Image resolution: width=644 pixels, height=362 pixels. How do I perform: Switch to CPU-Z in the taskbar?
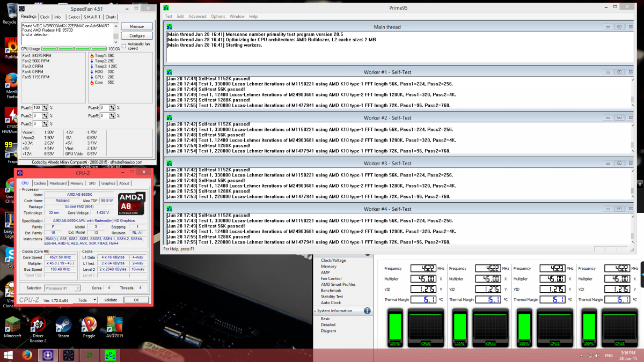(47, 355)
